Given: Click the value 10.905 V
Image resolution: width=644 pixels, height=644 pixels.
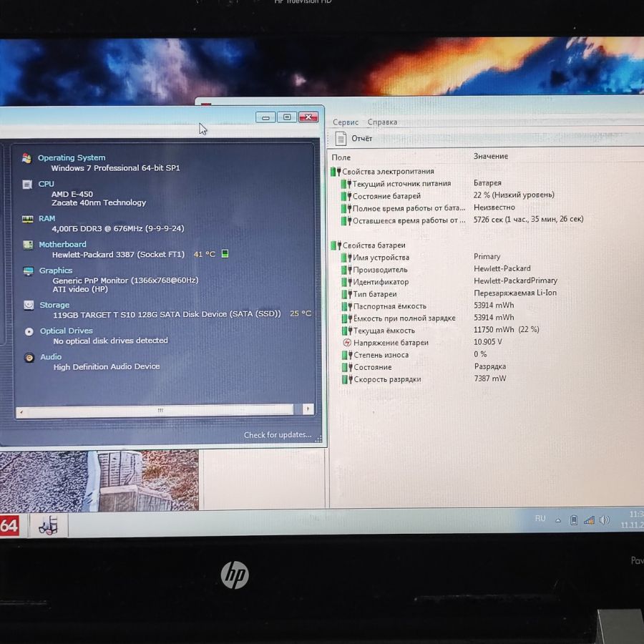Looking at the screenshot, I should click(488, 342).
